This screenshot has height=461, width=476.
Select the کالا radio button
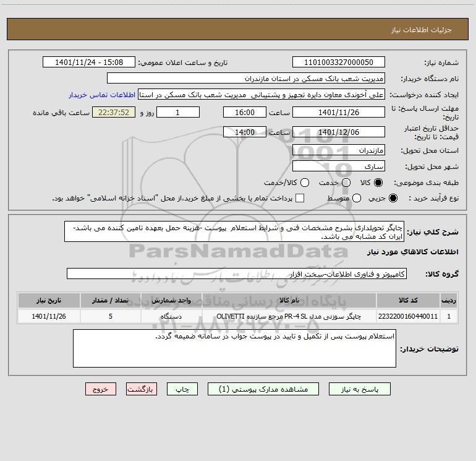click(378, 183)
